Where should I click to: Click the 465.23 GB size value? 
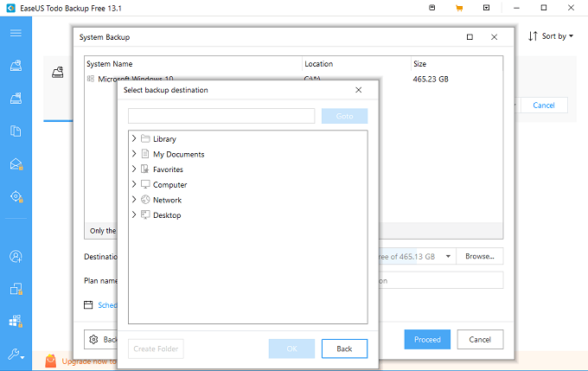pyautogui.click(x=431, y=80)
